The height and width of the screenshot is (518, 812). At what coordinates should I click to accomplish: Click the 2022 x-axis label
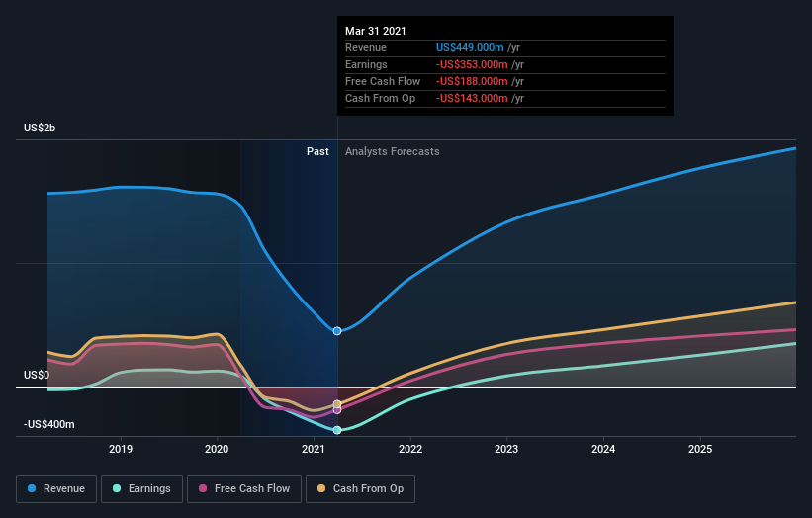coord(410,449)
